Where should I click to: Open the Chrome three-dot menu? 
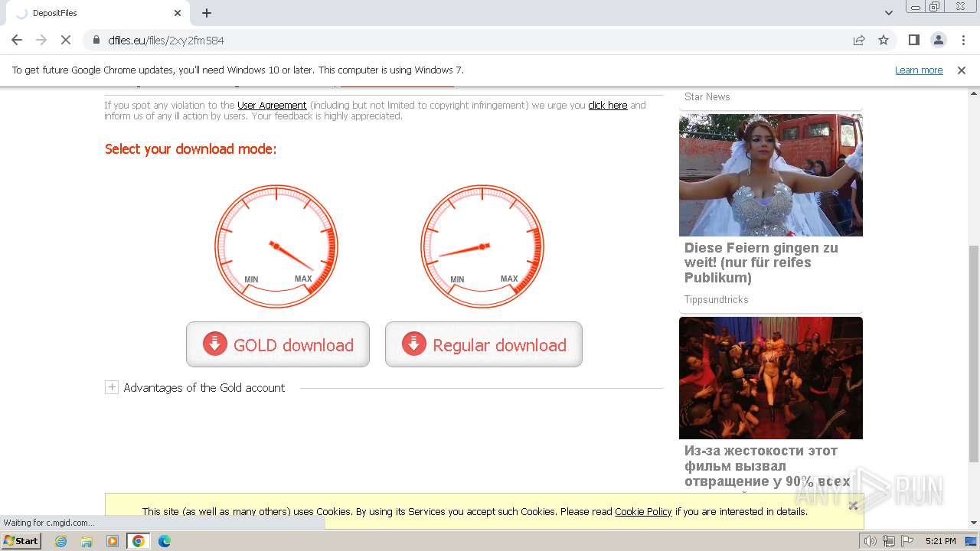click(x=963, y=40)
